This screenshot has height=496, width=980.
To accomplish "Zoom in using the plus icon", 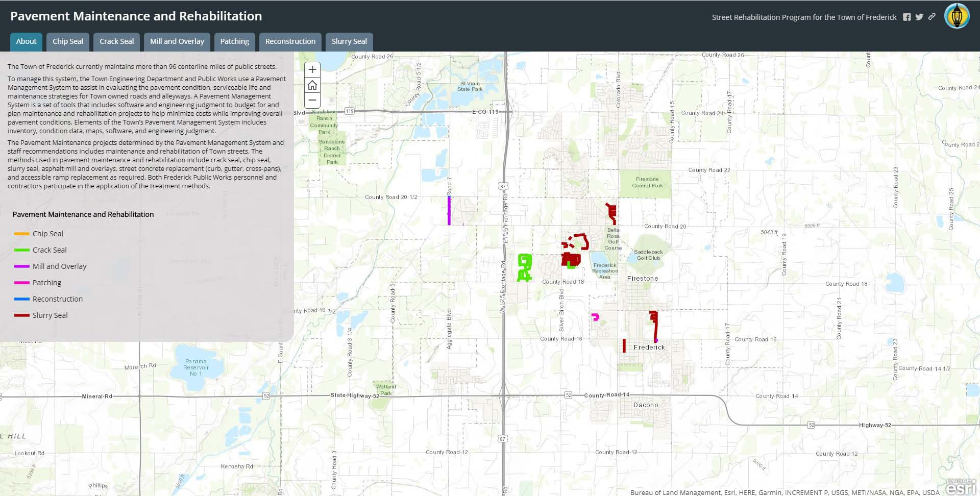I will point(312,69).
